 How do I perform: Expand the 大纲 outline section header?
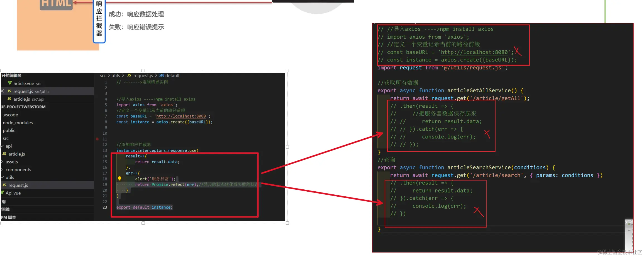pyautogui.click(x=47, y=202)
